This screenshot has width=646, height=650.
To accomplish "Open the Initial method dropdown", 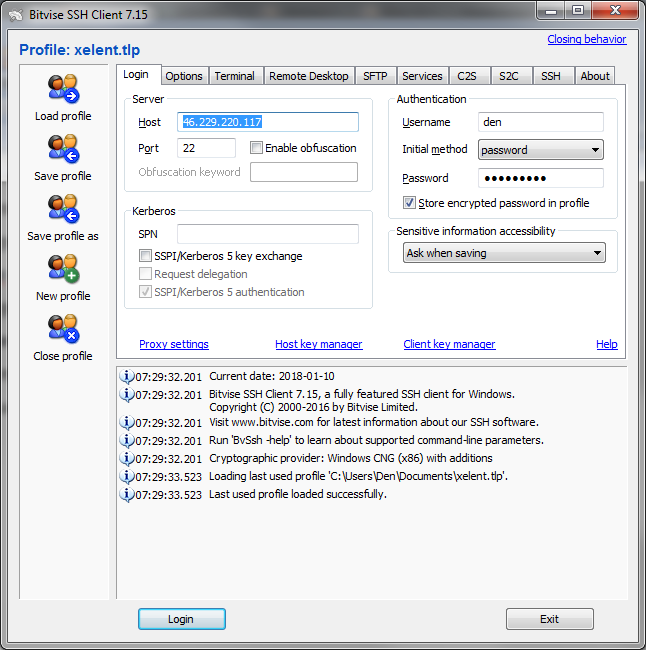I will click(541, 150).
